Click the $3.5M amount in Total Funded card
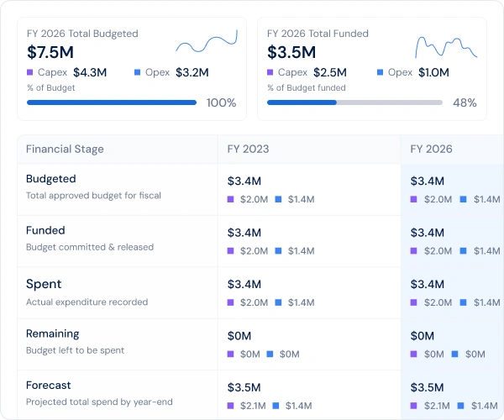The width and height of the screenshot is (504, 420). coord(291,52)
